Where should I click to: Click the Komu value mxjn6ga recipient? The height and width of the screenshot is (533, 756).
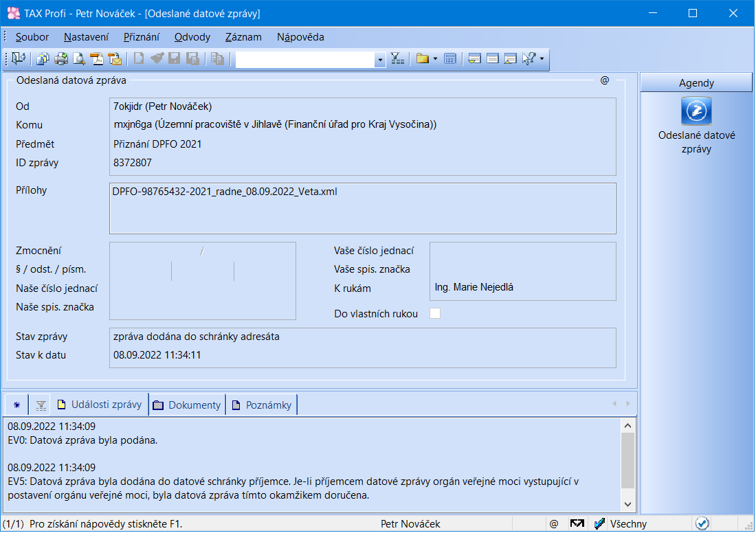(x=275, y=125)
